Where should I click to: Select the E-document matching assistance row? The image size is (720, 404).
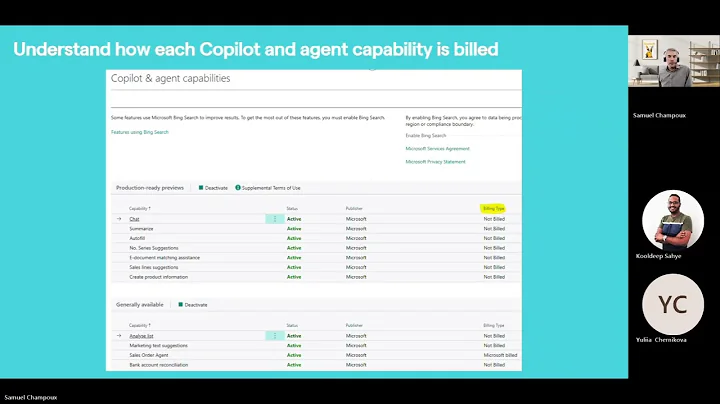click(316, 258)
